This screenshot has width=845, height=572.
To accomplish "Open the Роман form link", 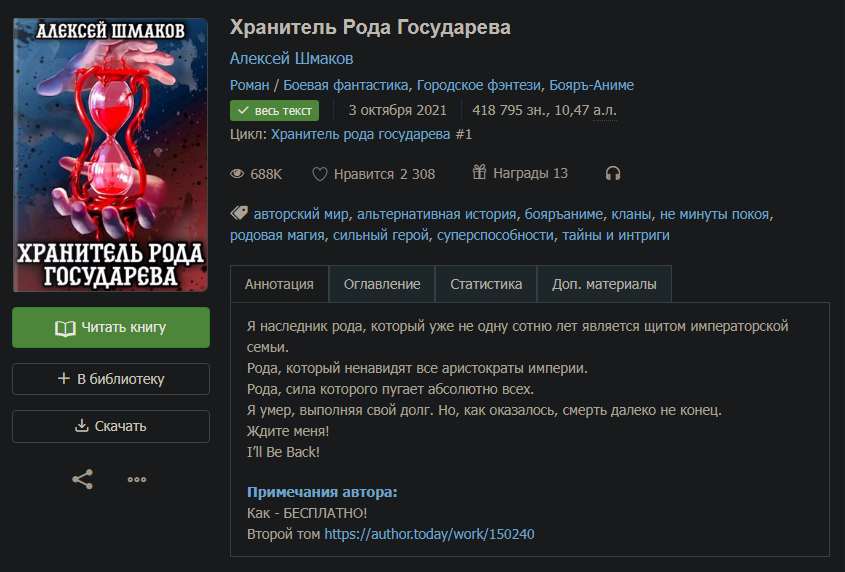I will [250, 85].
